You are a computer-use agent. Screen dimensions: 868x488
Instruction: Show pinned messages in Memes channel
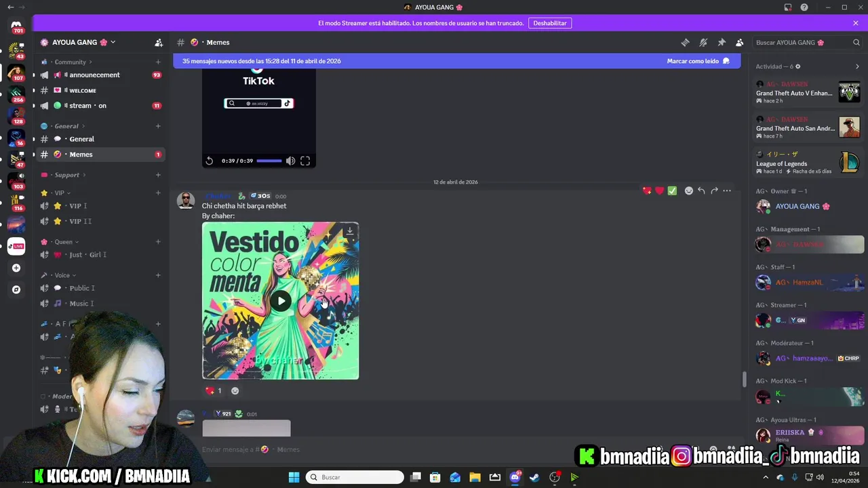[x=722, y=42]
